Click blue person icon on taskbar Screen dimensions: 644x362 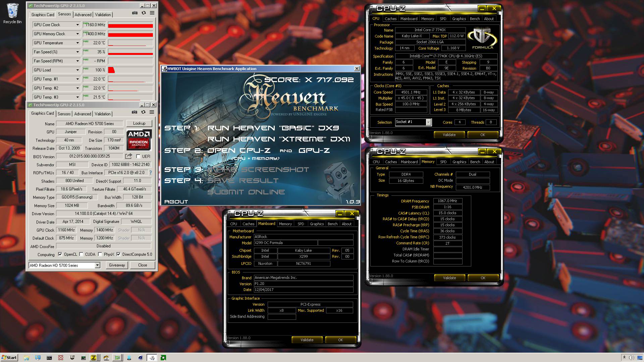[129, 358]
